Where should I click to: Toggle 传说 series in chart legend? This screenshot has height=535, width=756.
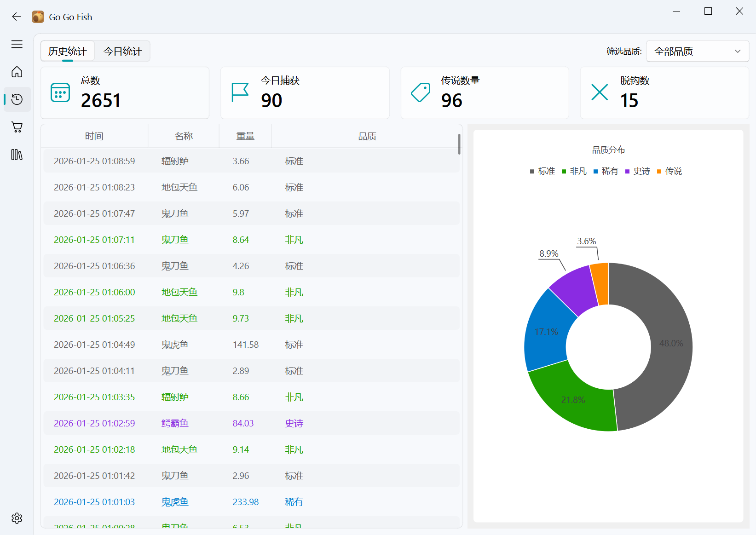669,171
